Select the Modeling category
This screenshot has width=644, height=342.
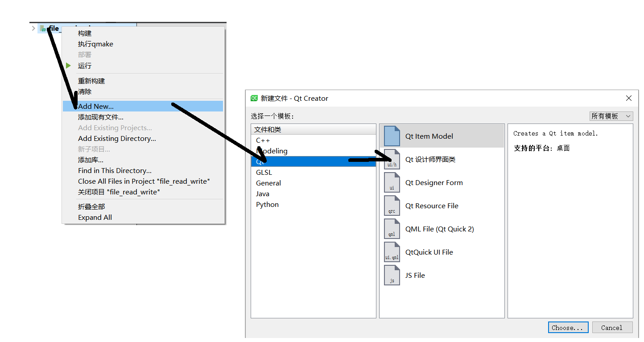(x=314, y=151)
